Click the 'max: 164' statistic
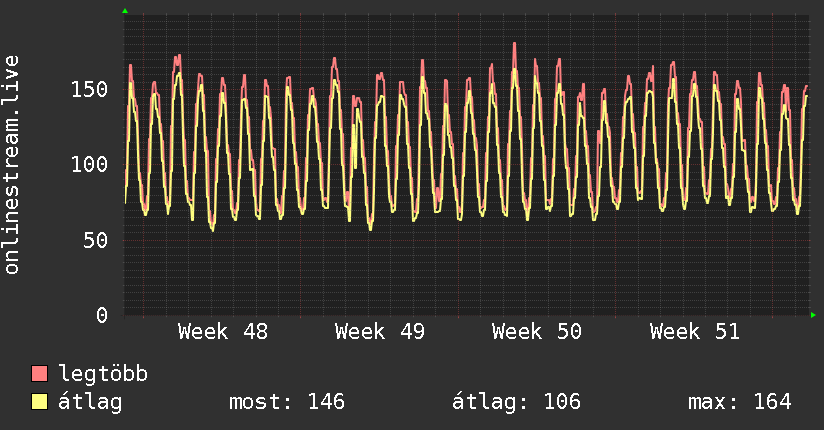The width and height of the screenshot is (824, 430). (x=739, y=402)
